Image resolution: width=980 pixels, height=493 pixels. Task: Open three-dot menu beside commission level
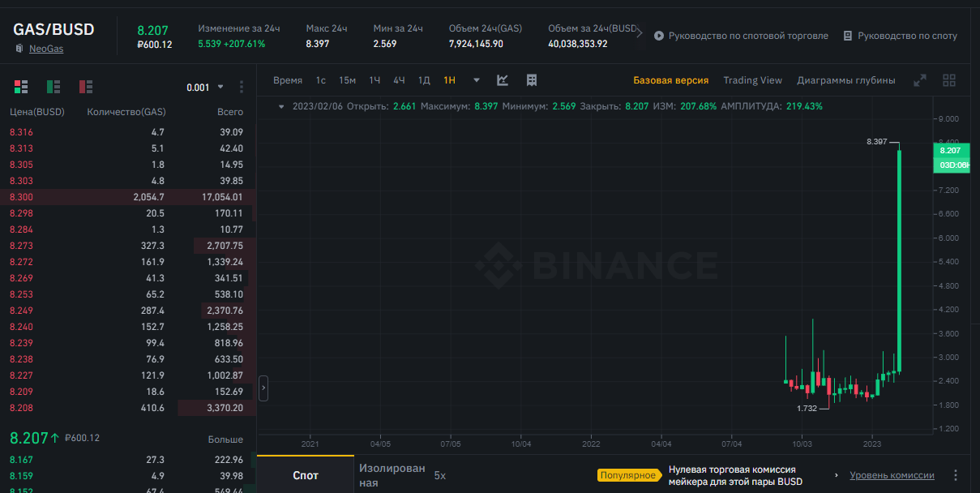point(956,475)
